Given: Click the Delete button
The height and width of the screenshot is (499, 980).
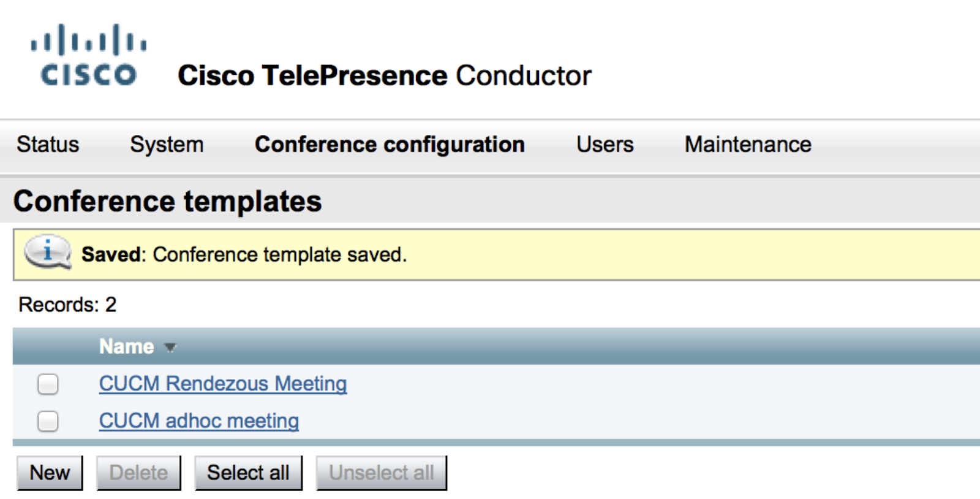Looking at the screenshot, I should tap(138, 473).
